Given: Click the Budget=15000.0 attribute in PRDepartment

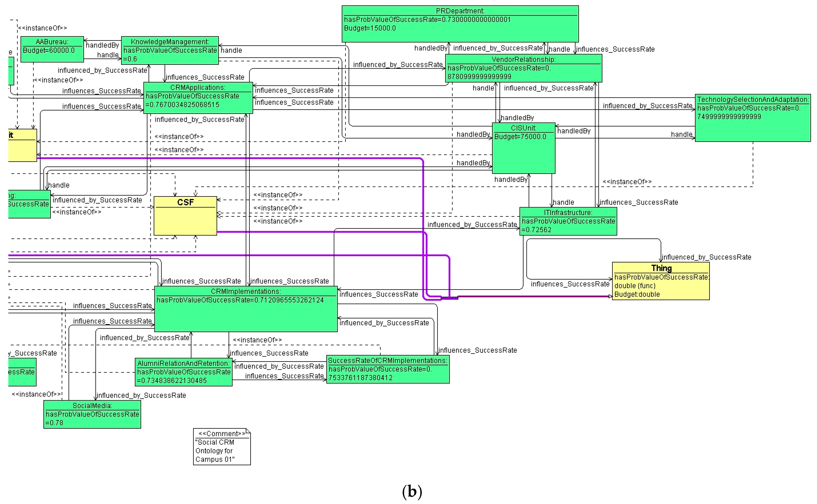Looking at the screenshot, I should click(370, 28).
